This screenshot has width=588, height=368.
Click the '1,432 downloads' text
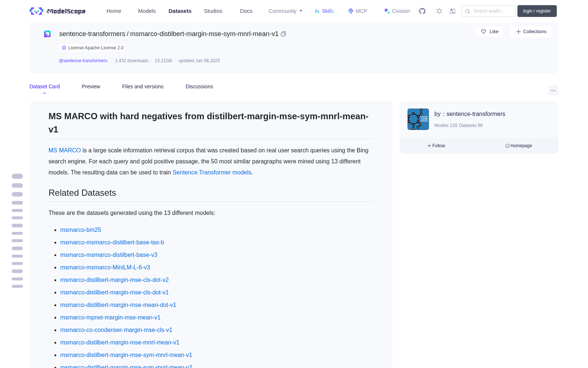click(132, 61)
